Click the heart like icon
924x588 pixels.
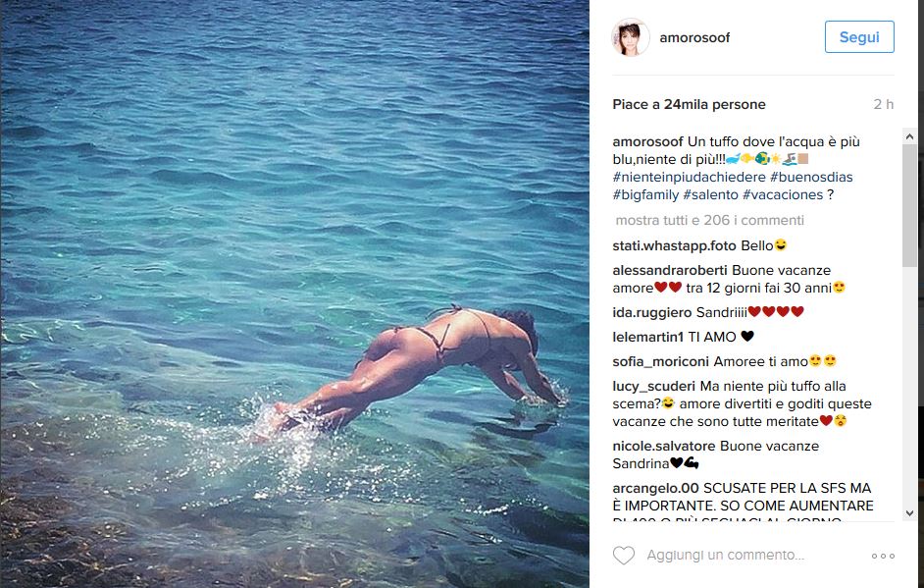pos(624,555)
